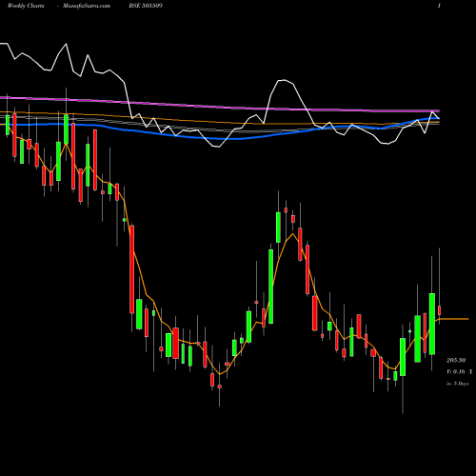Click the "BSE 505599" symbol text
This screenshot has width=476, height=476.
(146, 6)
